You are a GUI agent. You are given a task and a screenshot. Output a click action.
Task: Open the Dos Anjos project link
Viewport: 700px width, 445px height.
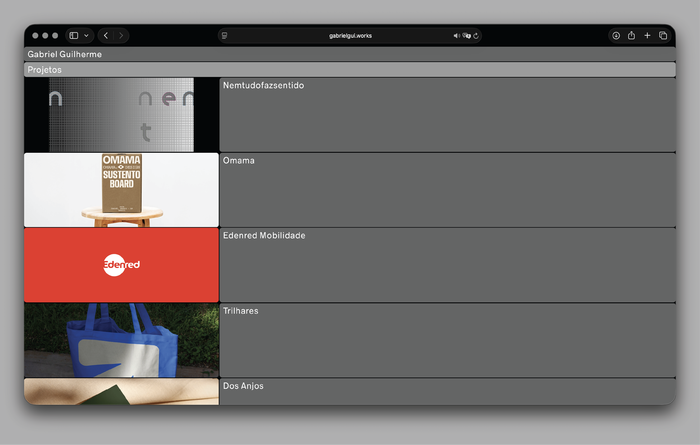243,386
